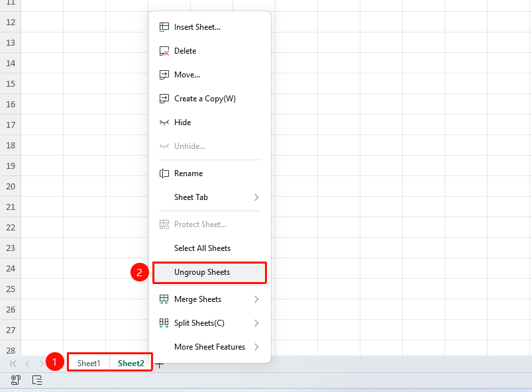Image resolution: width=532 pixels, height=392 pixels.
Task: Expand the Split Sheets submenu arrow
Action: click(256, 323)
